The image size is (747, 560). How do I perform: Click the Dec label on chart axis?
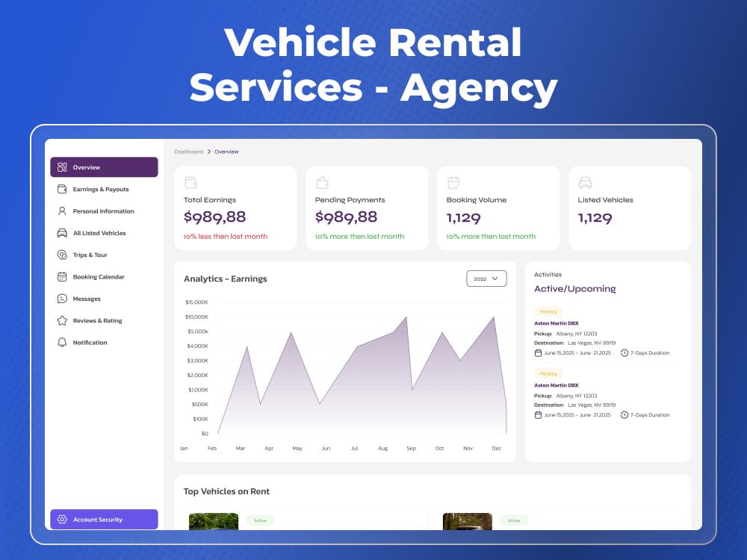497,449
